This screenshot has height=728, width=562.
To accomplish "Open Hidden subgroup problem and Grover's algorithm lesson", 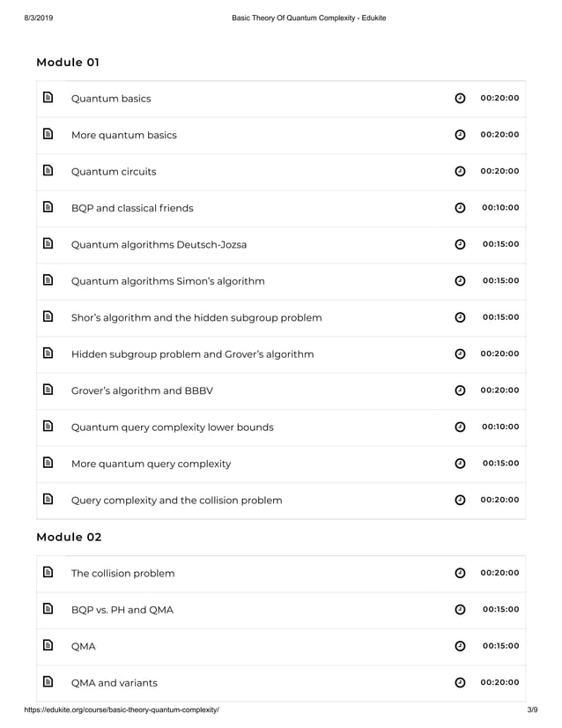I will [x=192, y=354].
